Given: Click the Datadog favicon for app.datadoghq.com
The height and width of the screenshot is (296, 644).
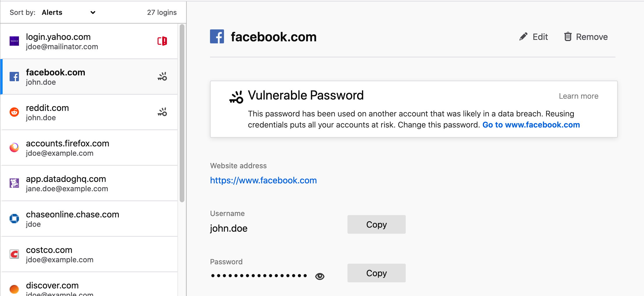Looking at the screenshot, I should 14,183.
